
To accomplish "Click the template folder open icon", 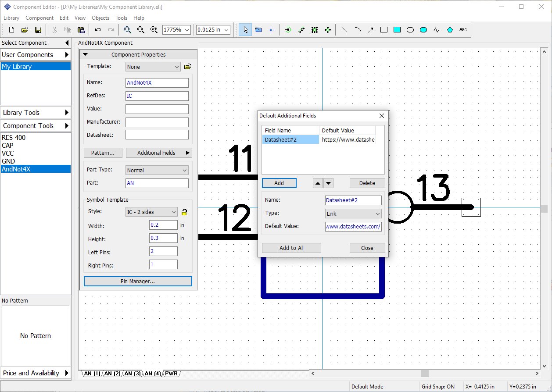I will click(188, 67).
